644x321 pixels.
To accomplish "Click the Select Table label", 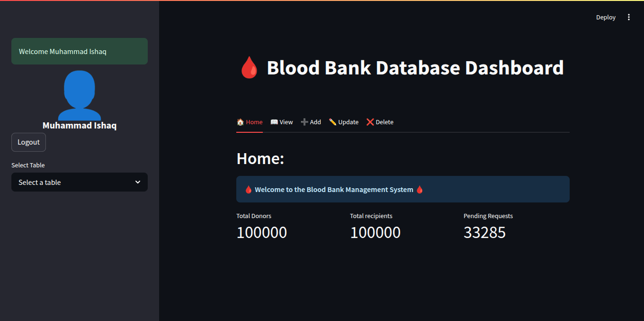I will 28,165.
